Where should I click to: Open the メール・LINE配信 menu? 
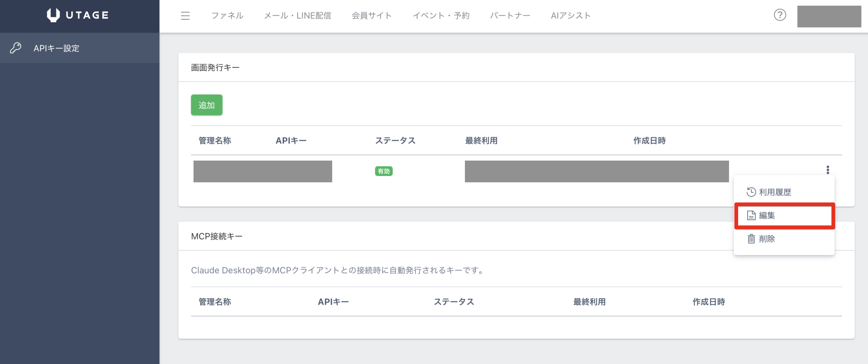click(297, 16)
